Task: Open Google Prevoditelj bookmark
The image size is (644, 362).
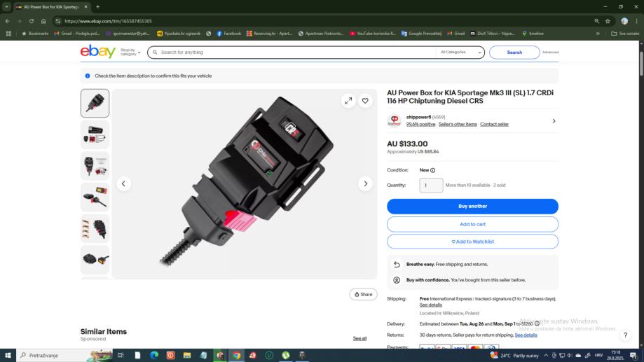Action: coord(421,33)
